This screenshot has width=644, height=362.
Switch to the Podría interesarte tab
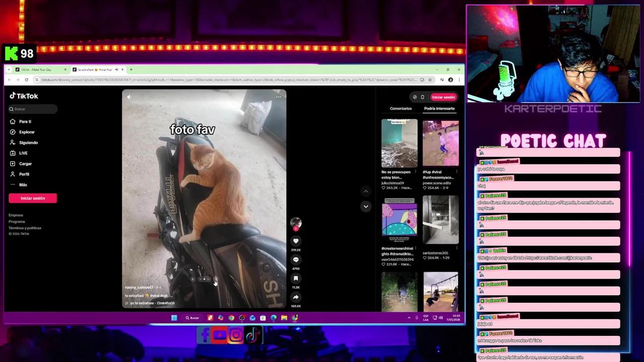(439, 109)
